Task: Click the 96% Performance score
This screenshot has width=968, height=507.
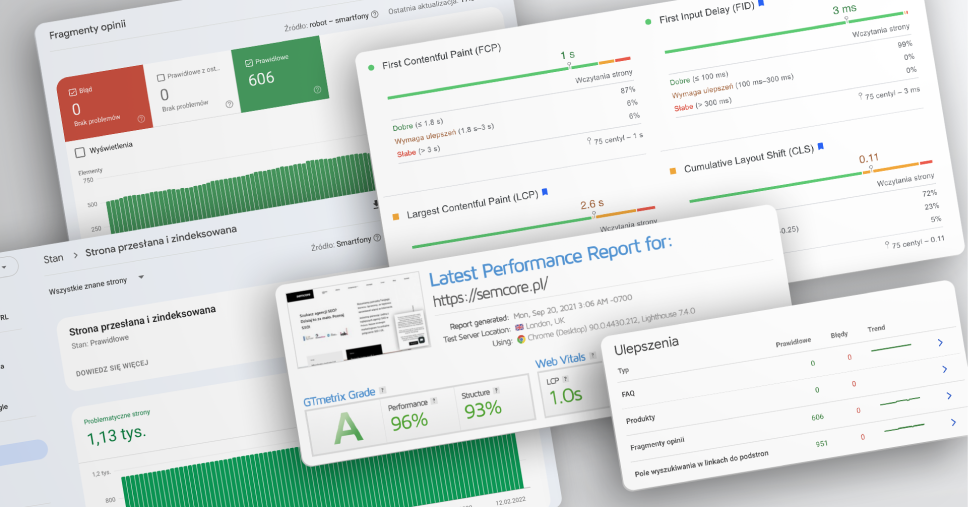Action: click(x=409, y=422)
